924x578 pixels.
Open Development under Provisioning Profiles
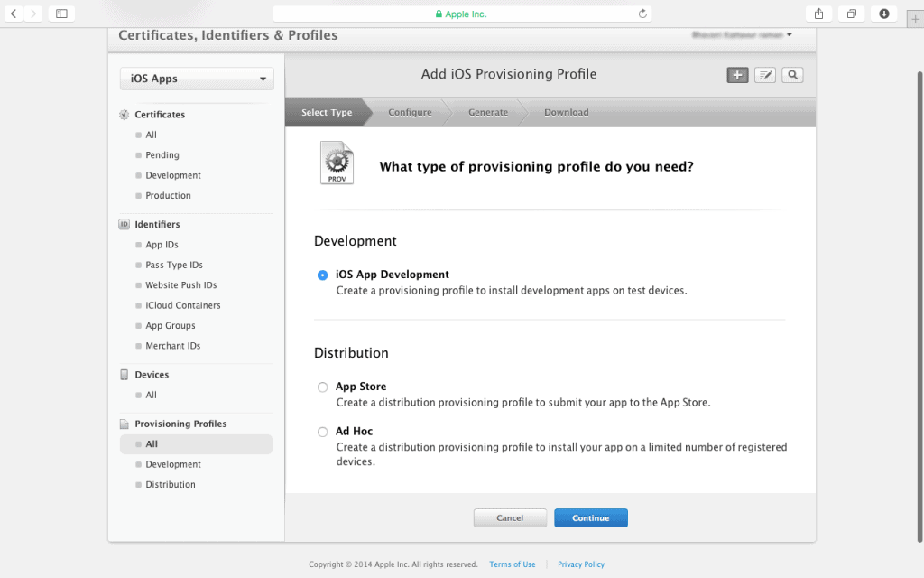click(173, 465)
